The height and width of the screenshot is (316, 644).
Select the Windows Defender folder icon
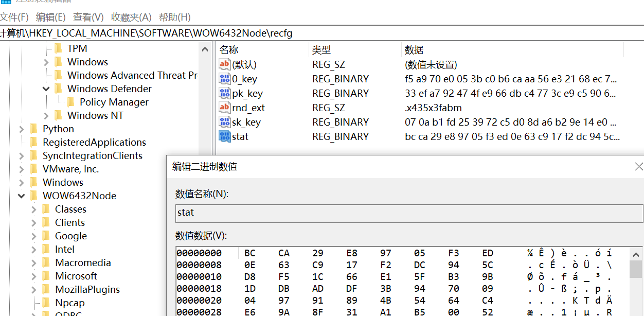[58, 89]
